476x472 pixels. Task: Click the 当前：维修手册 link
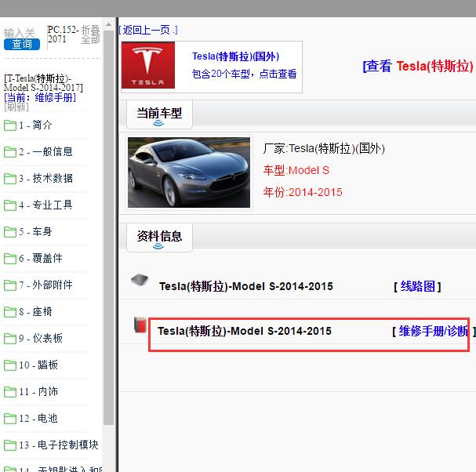coord(40,97)
